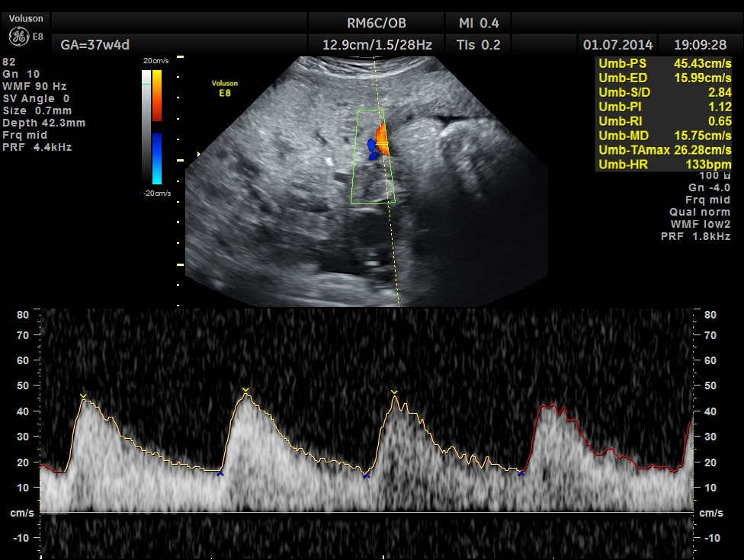Screen dimensions: 744x560
Task: Click the grayscale map bar
Action: tap(146, 126)
